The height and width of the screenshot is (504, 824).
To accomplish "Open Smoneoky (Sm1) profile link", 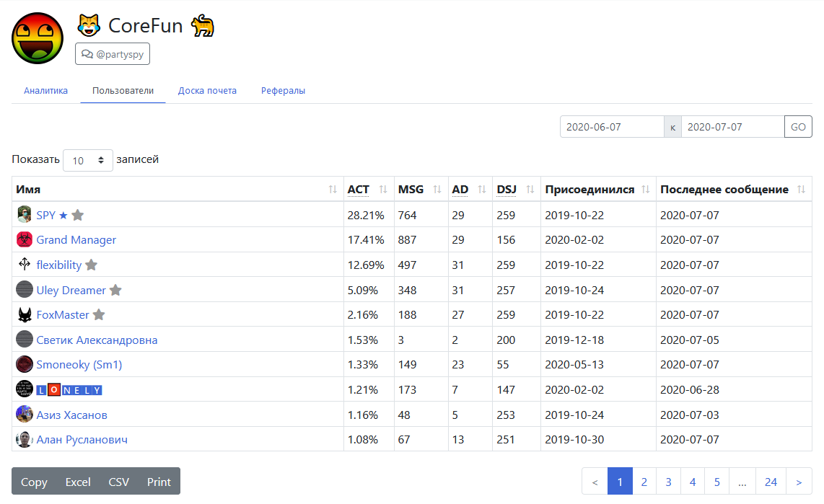I will point(79,365).
